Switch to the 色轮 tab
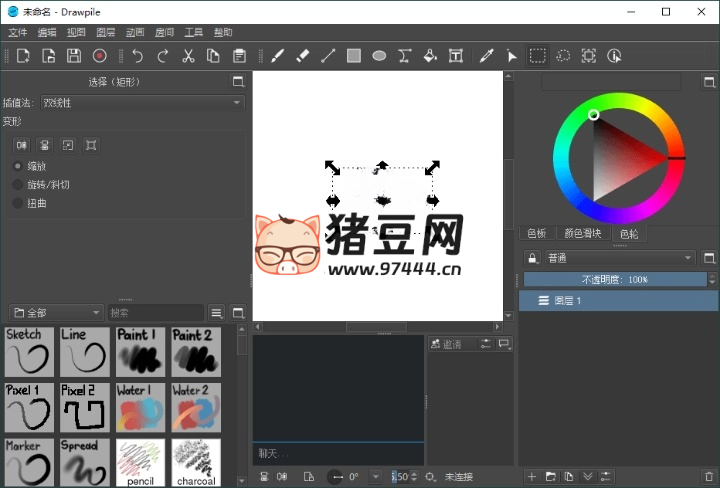The height and width of the screenshot is (488, 720). tap(629, 233)
